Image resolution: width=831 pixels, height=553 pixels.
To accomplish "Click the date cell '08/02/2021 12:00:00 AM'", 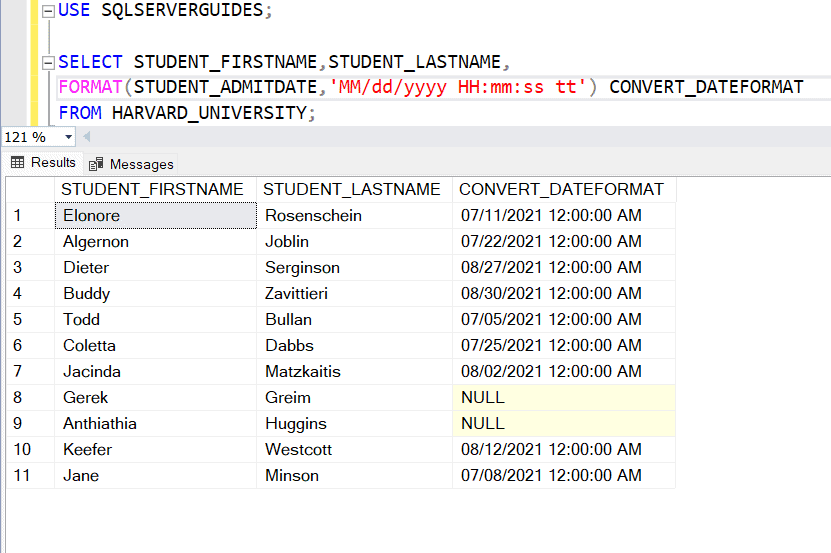I will [564, 371].
